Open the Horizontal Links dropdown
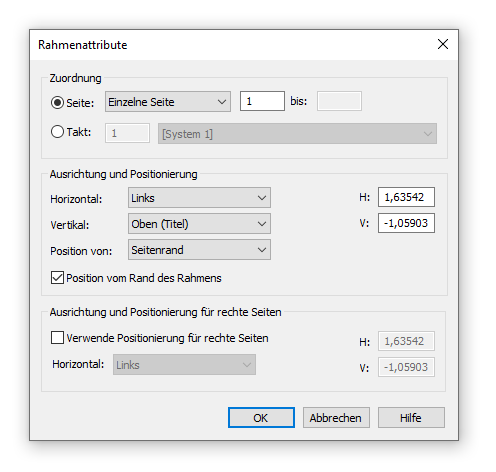Image resolution: width=496 pixels, height=472 pixels. tap(199, 198)
